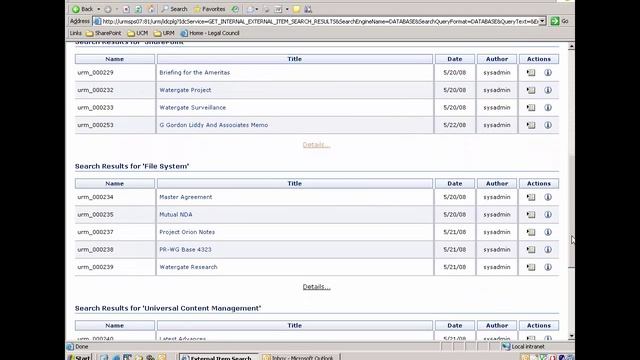This screenshot has width=640, height=360.
Task: Click the Stop loading icon
Action: 126,9
